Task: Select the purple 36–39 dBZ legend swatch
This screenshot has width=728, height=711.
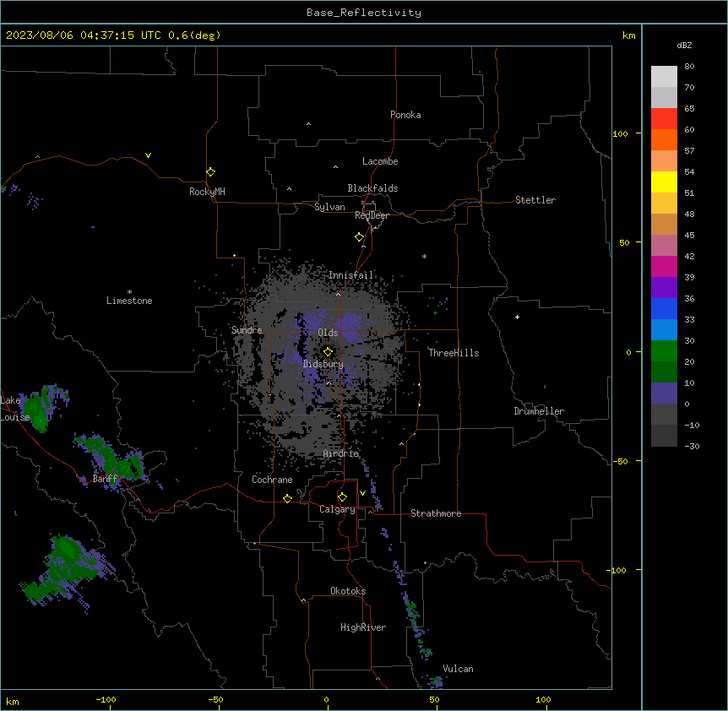Action: [x=664, y=288]
